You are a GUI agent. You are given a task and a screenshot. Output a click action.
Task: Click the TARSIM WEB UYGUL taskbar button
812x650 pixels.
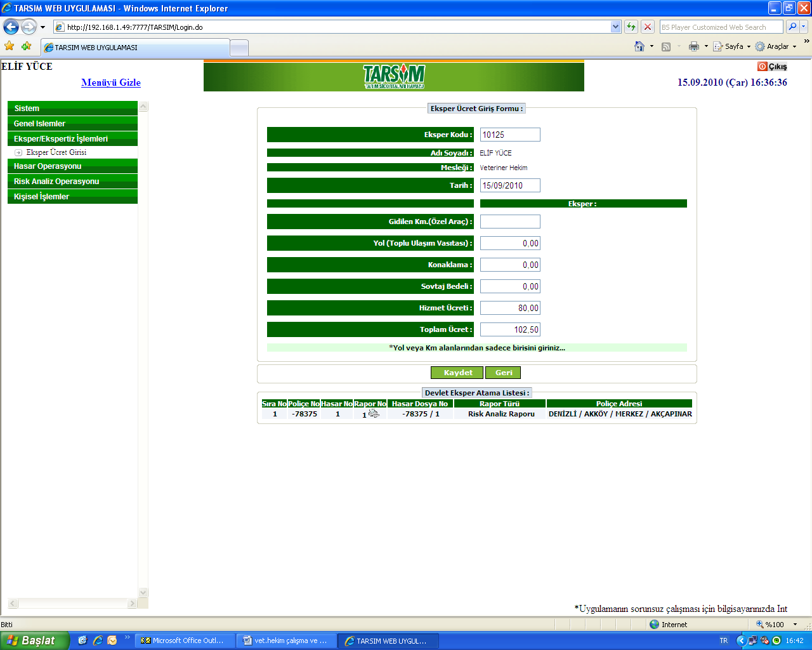[389, 641]
